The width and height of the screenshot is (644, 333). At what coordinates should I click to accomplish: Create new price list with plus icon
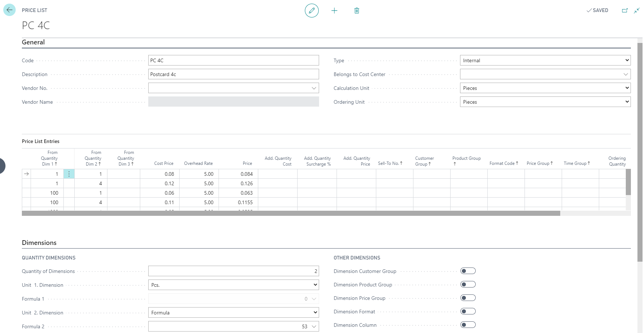tap(334, 11)
